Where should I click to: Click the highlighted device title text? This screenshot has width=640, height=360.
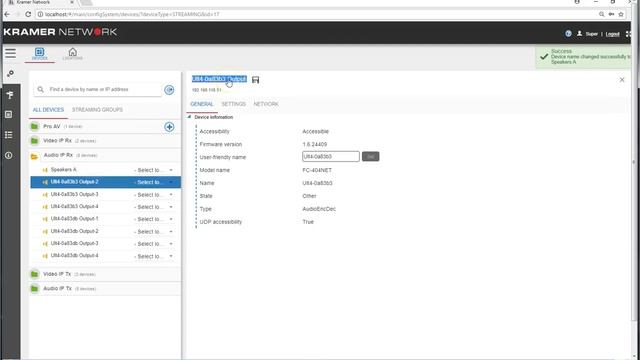point(219,79)
